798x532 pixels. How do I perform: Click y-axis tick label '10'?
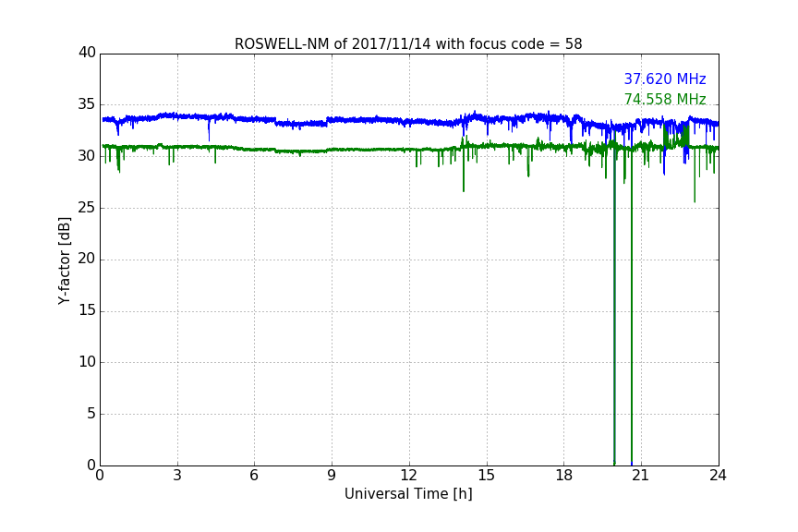[87, 362]
